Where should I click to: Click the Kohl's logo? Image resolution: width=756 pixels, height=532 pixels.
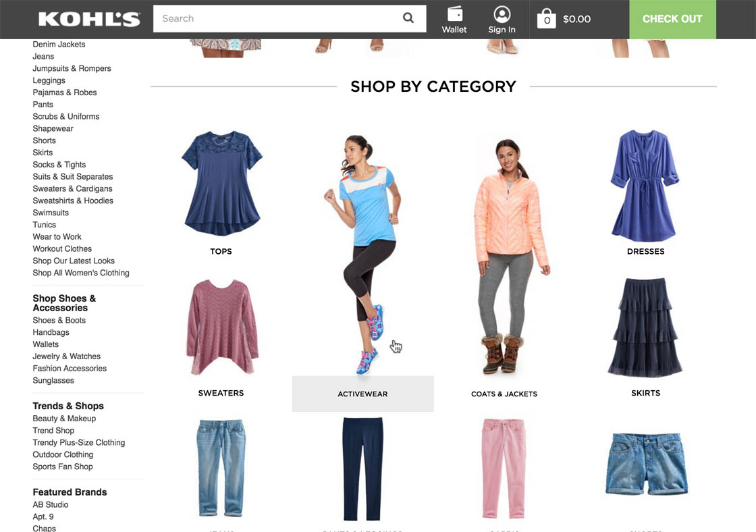click(89, 19)
